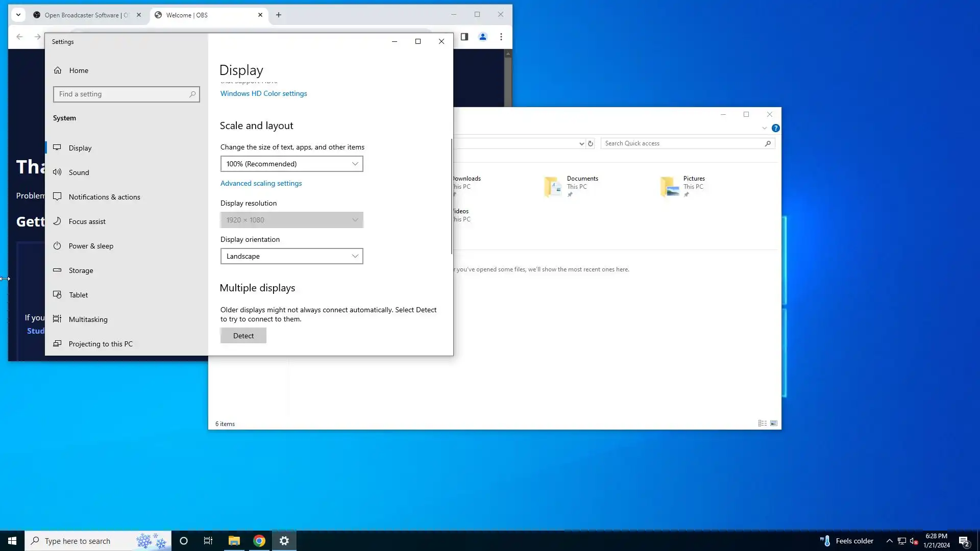
Task: Open Multitasking settings
Action: pyautogui.click(x=88, y=319)
